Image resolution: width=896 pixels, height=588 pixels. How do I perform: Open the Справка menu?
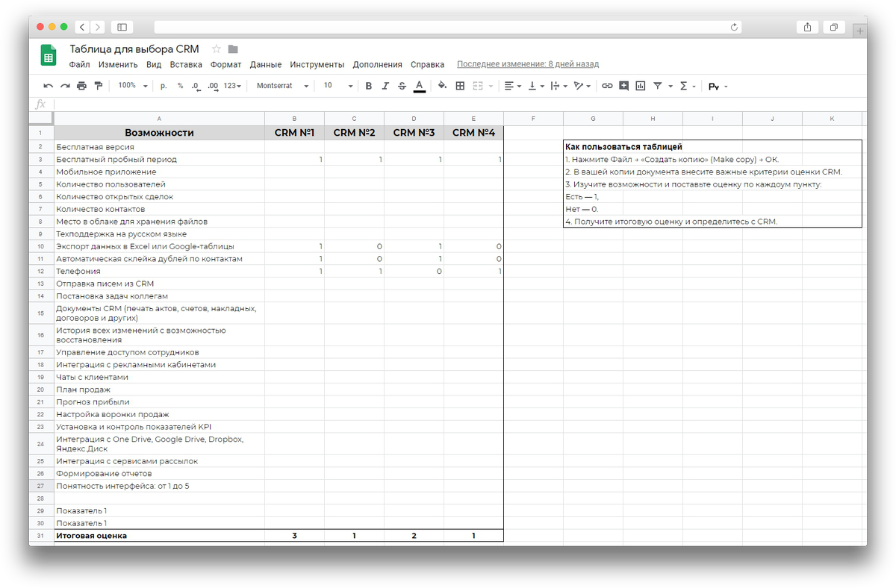point(427,65)
